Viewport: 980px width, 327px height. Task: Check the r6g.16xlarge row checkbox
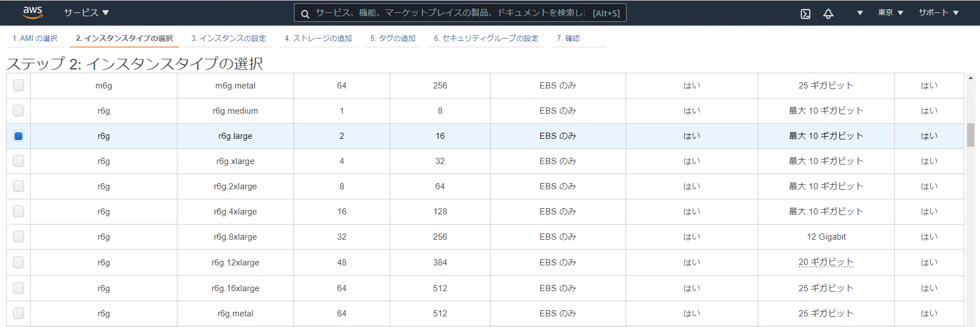[18, 288]
